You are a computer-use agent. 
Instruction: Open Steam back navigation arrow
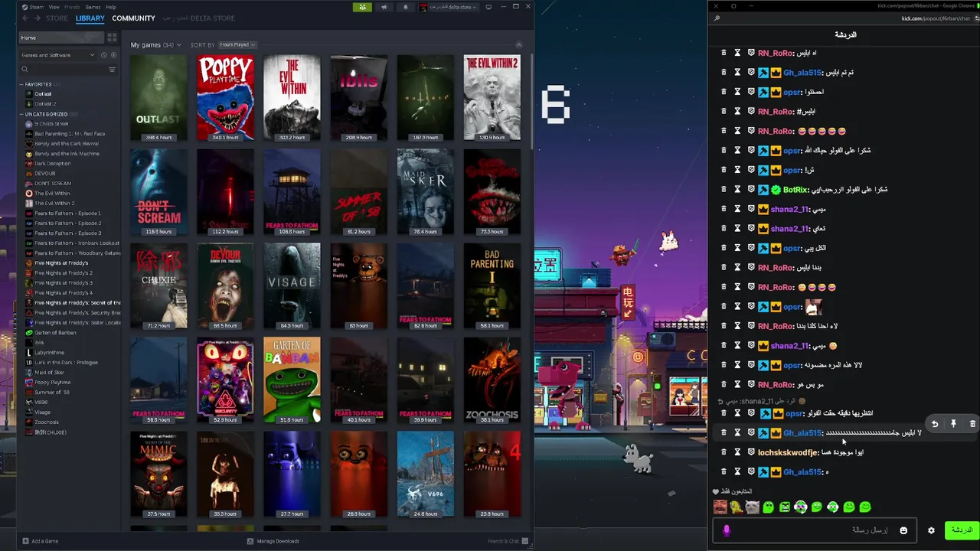25,18
